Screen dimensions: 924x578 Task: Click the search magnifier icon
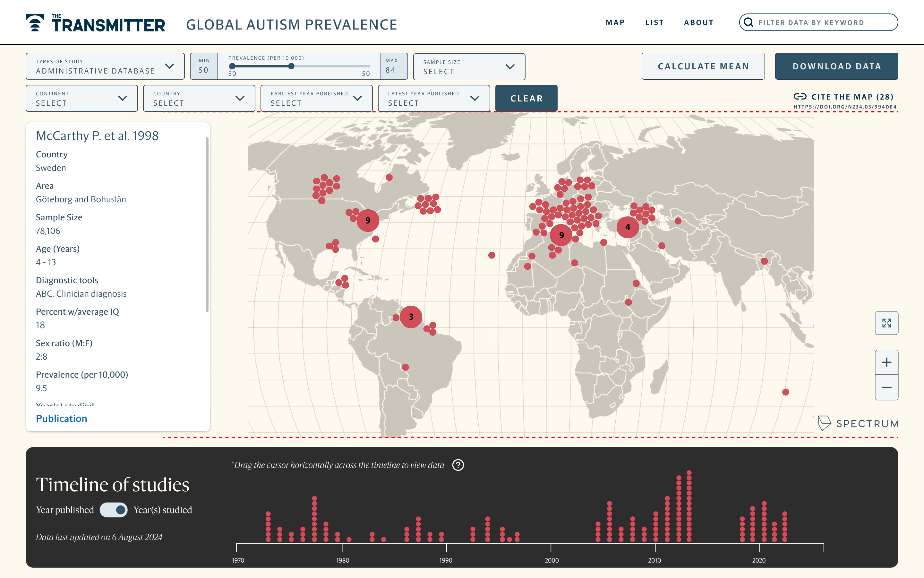[x=749, y=22]
